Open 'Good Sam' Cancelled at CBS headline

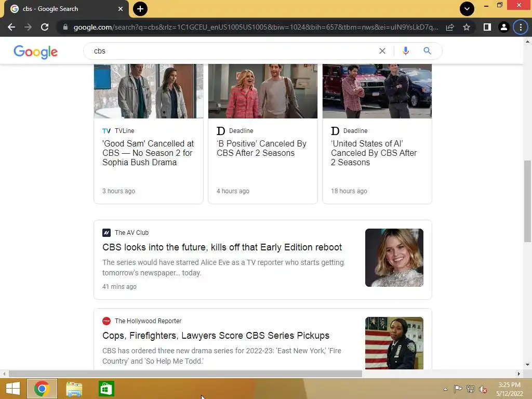[148, 153]
